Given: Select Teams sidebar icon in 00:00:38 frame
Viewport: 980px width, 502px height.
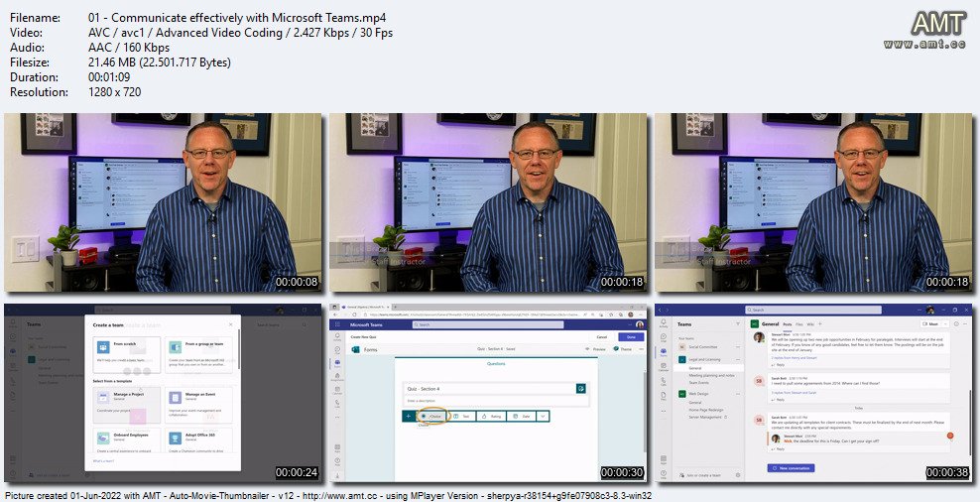Looking at the screenshot, I should pos(664,352).
